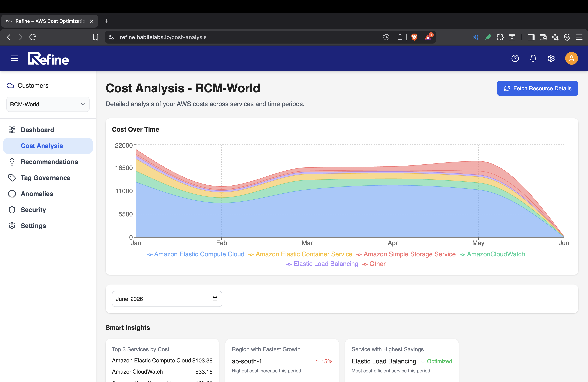
Task: Toggle Amazon Simple Storage Service legend series
Action: pos(406,254)
